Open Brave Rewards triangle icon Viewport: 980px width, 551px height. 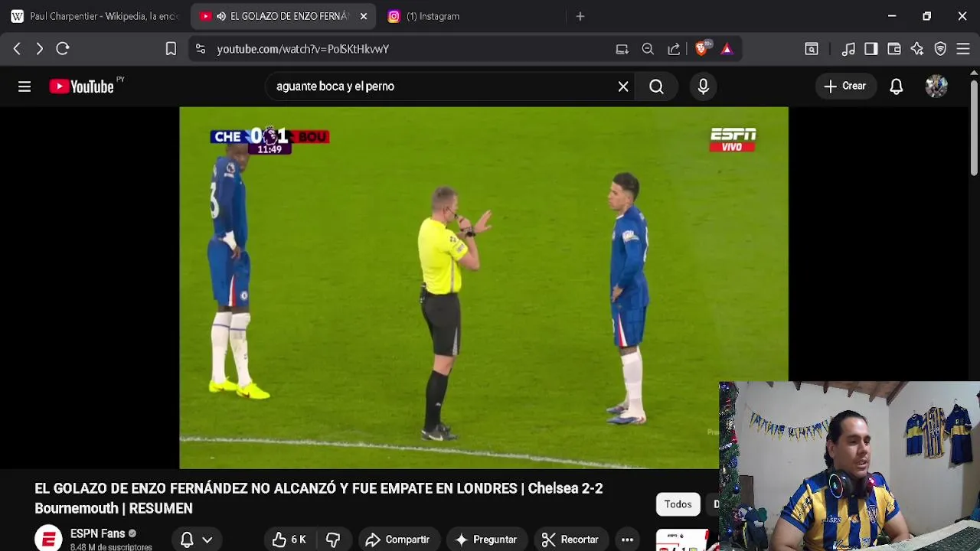coord(727,49)
